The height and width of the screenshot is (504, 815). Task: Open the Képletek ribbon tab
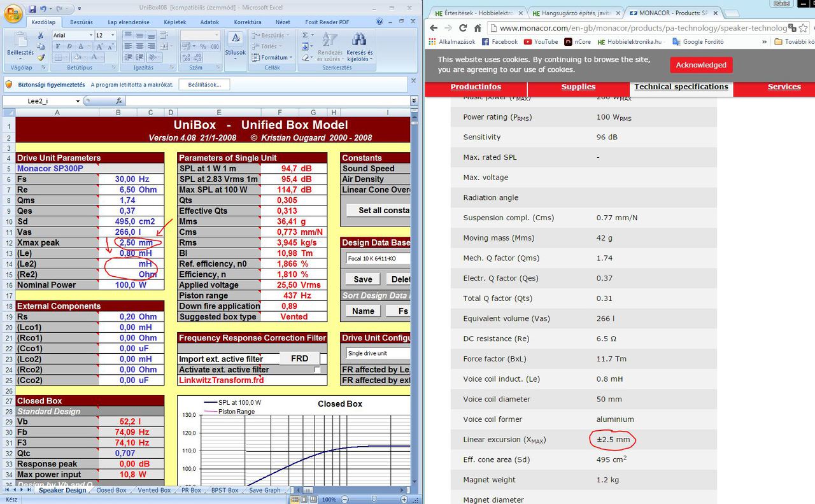(175, 22)
